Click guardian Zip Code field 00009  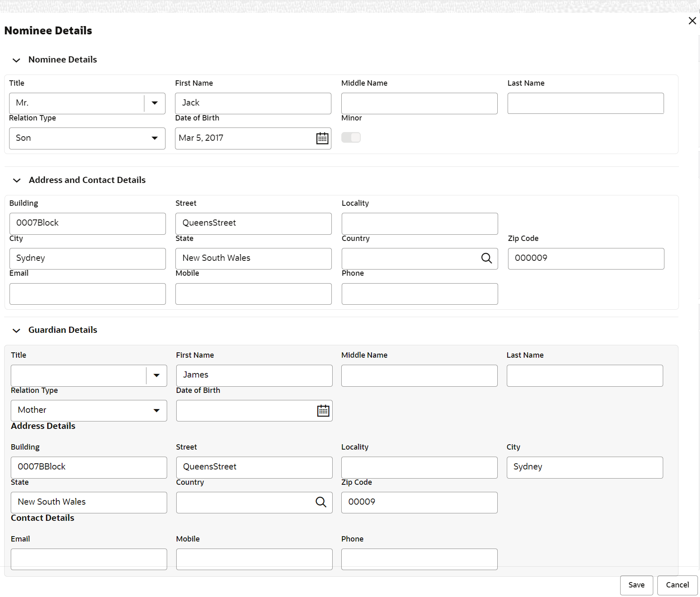point(420,503)
